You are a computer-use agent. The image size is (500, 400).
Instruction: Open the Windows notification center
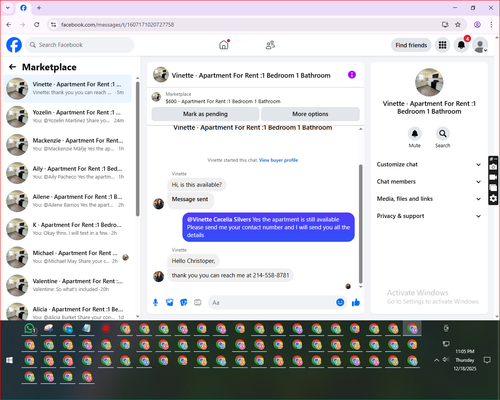pos(487,360)
